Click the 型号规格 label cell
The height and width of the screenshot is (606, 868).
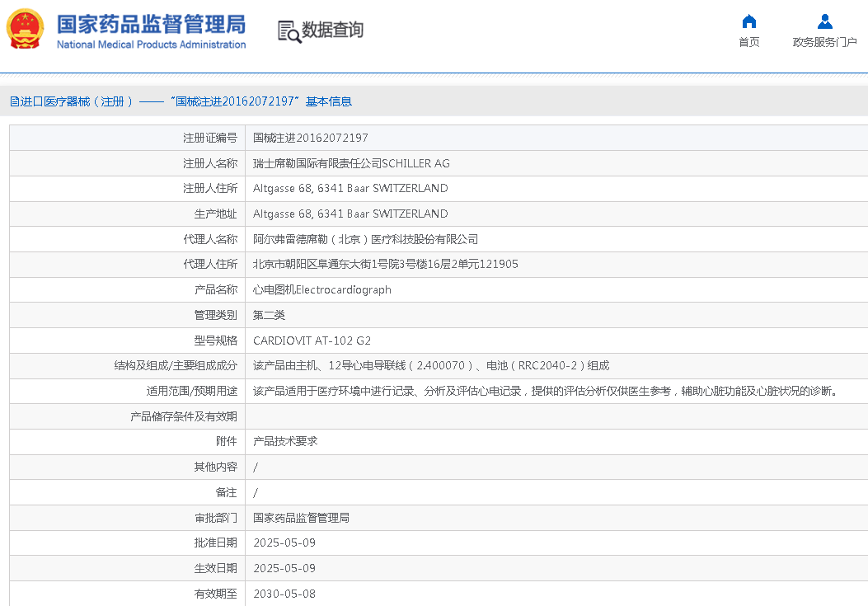point(127,341)
